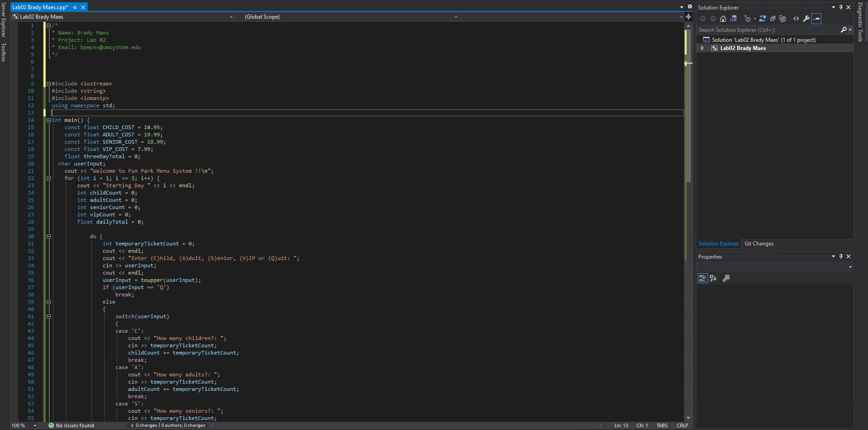Open the Properties object selector dropdown
The width and height of the screenshot is (868, 430).
point(850,267)
